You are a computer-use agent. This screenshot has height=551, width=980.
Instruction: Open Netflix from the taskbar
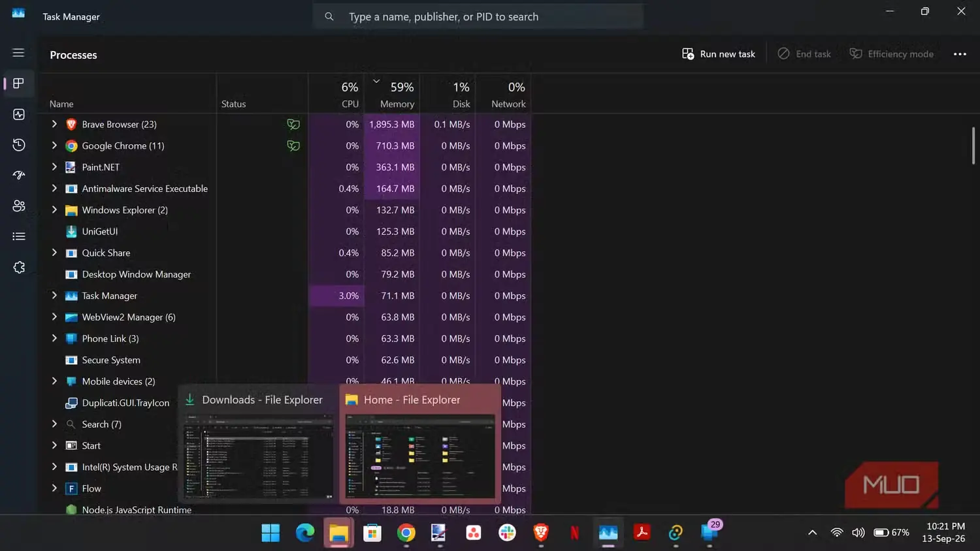(575, 533)
